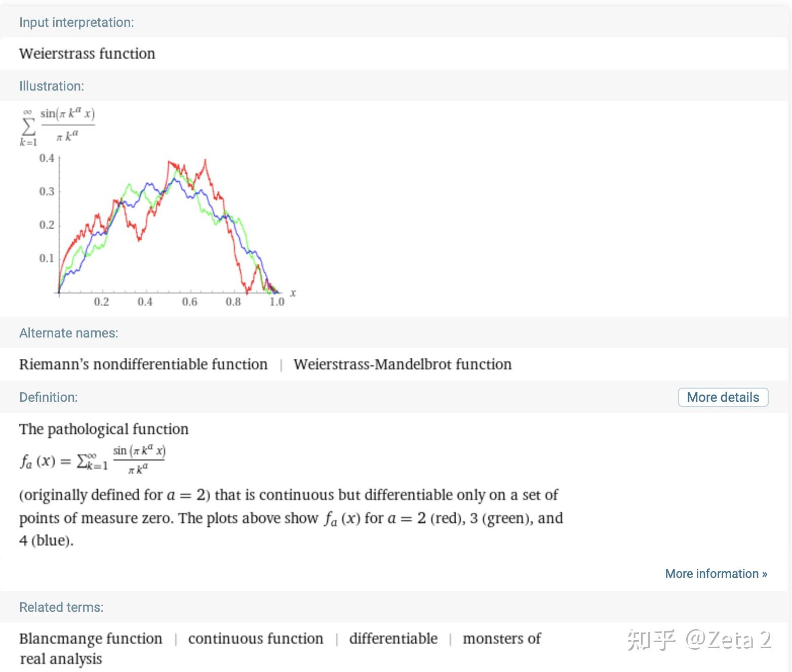Click the continuous function related term

click(255, 639)
